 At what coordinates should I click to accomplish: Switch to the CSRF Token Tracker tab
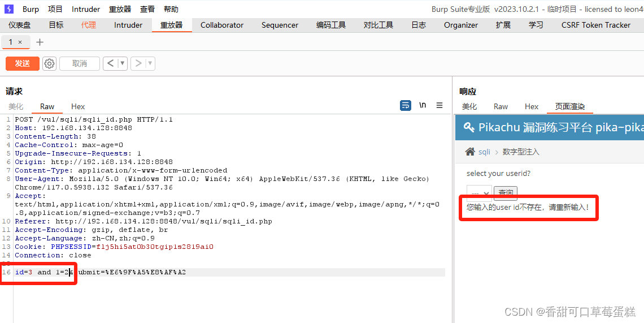click(595, 25)
